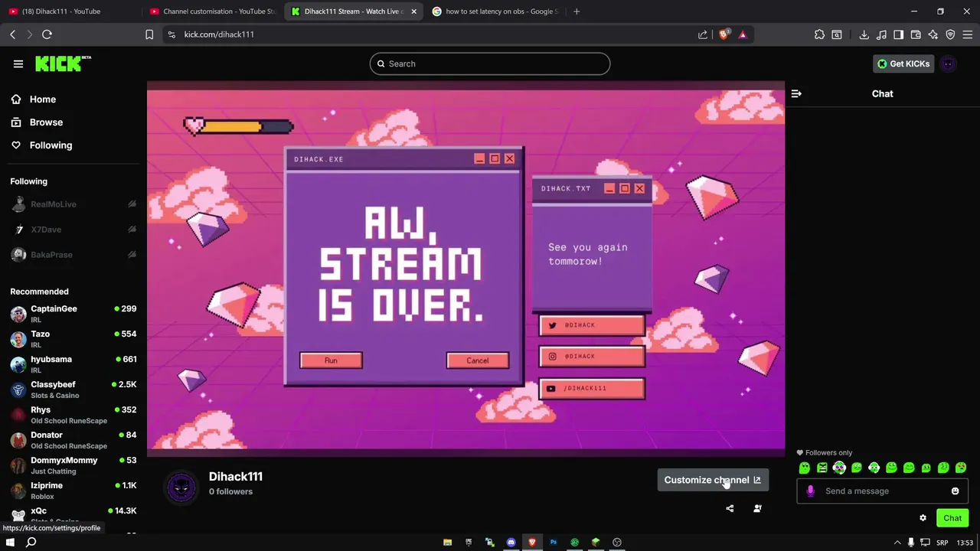
Task: Open xQc recommended channel
Action: pyautogui.click(x=73, y=515)
